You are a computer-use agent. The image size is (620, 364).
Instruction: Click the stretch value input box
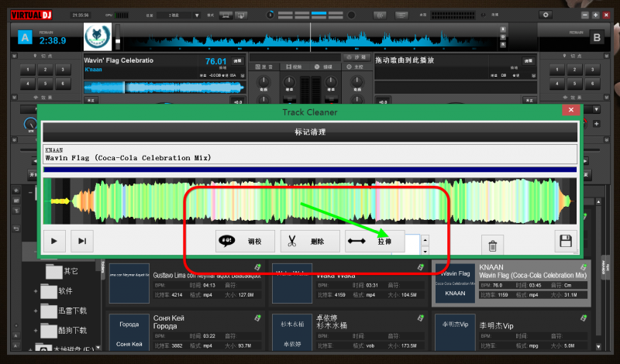coord(412,244)
